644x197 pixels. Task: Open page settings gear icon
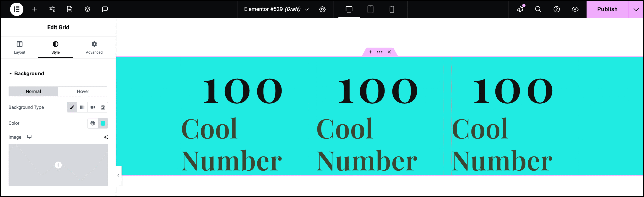pyautogui.click(x=322, y=9)
